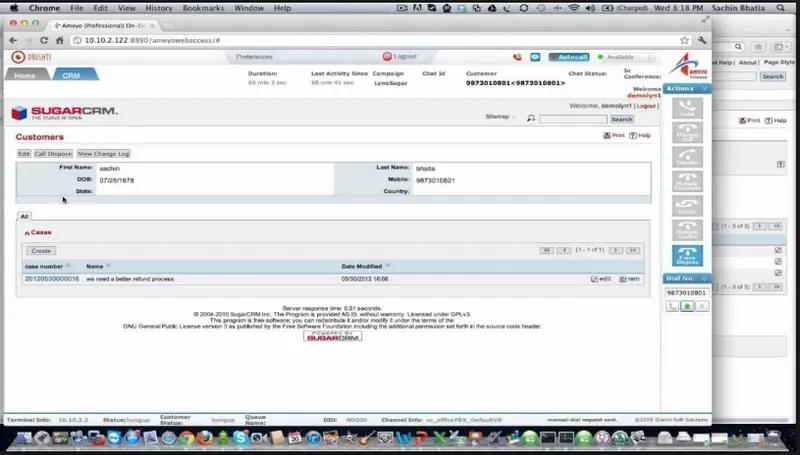Open the View menu in the menu bar
This screenshot has width=800, height=455.
127,8
